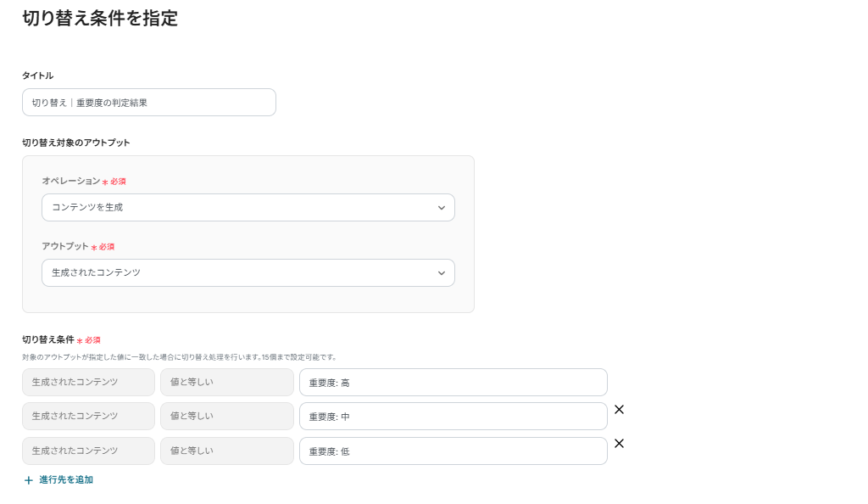The height and width of the screenshot is (504, 868).
Task: Edit the condition value 重要度: 高
Action: (x=453, y=383)
